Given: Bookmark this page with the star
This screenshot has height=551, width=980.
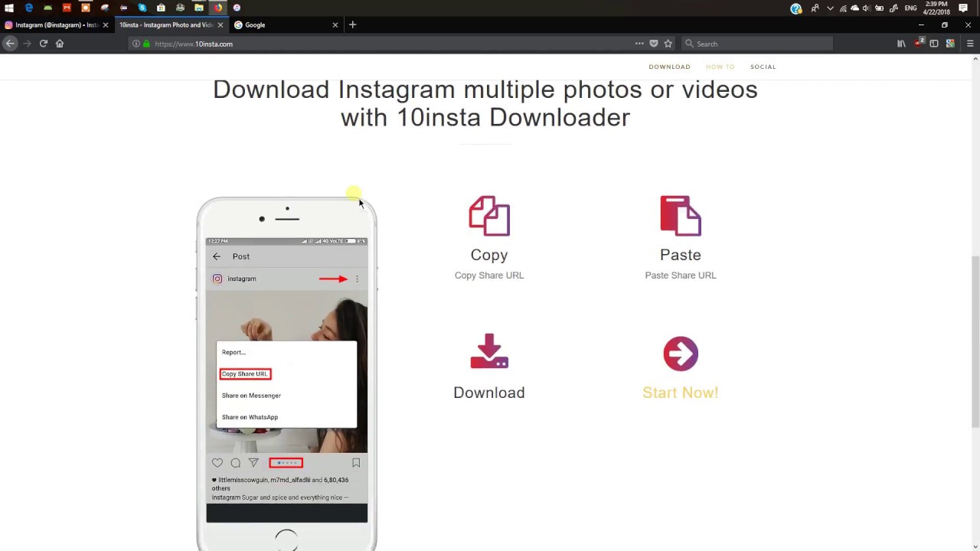Looking at the screenshot, I should [x=668, y=44].
